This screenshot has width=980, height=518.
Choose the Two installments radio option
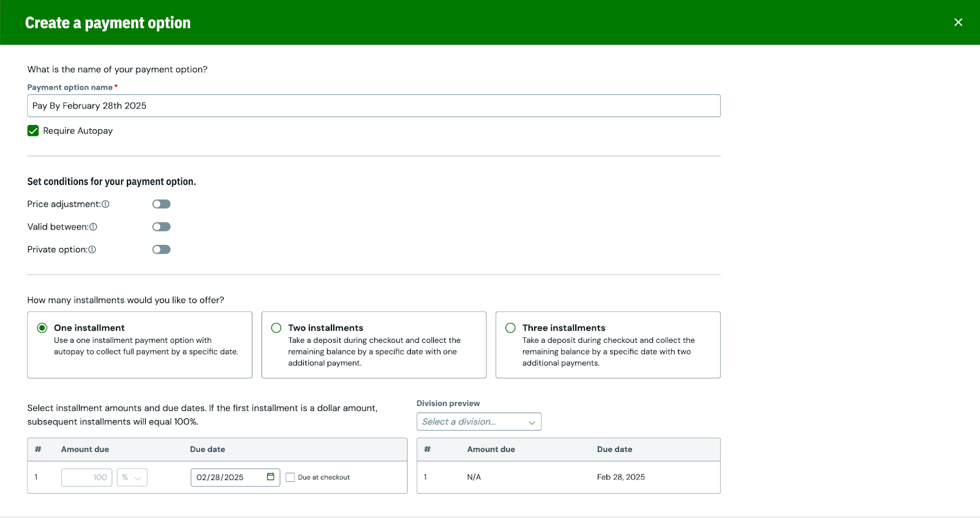click(276, 328)
